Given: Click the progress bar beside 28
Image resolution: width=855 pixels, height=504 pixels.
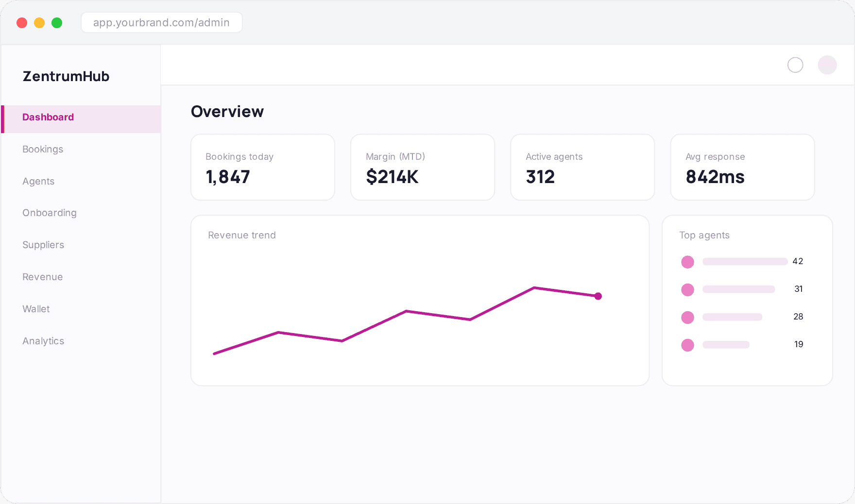Looking at the screenshot, I should [x=733, y=317].
